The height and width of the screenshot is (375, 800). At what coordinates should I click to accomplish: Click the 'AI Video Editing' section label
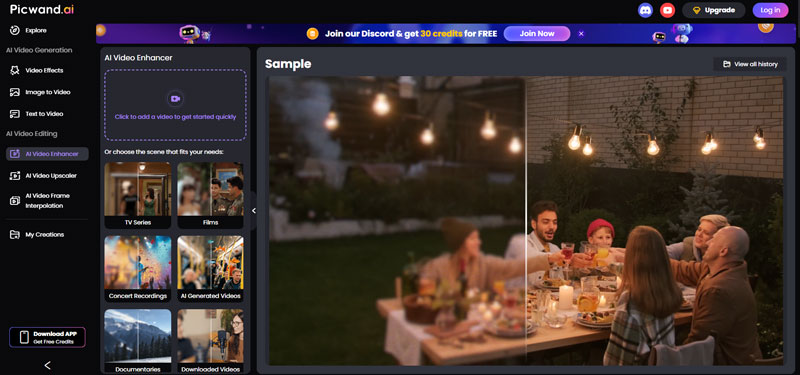click(x=31, y=134)
